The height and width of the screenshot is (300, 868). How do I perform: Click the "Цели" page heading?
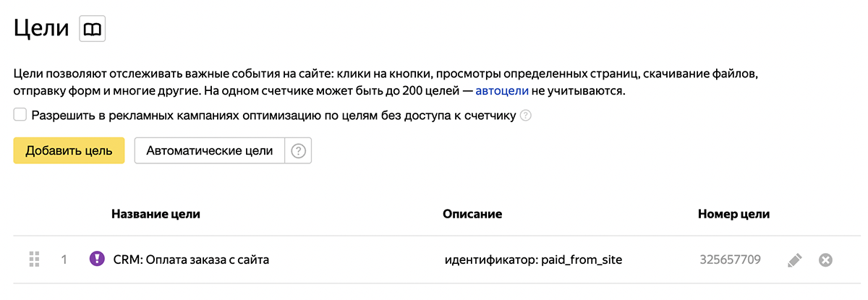41,30
